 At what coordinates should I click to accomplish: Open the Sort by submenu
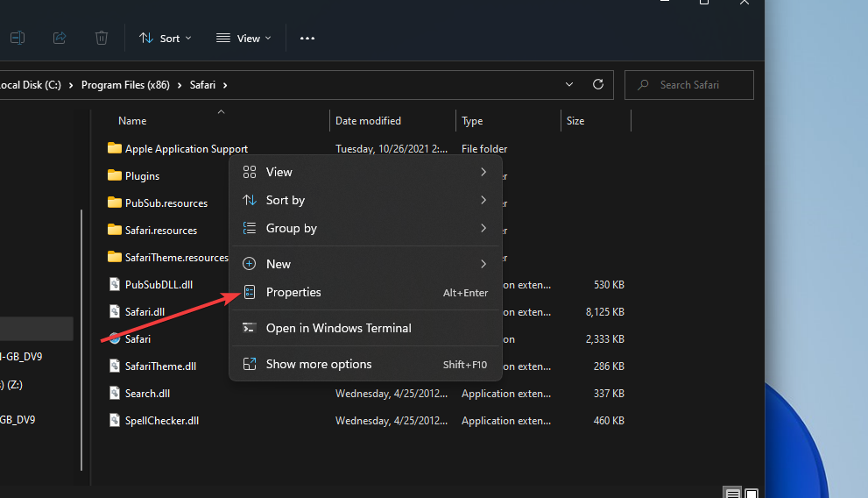[365, 200]
